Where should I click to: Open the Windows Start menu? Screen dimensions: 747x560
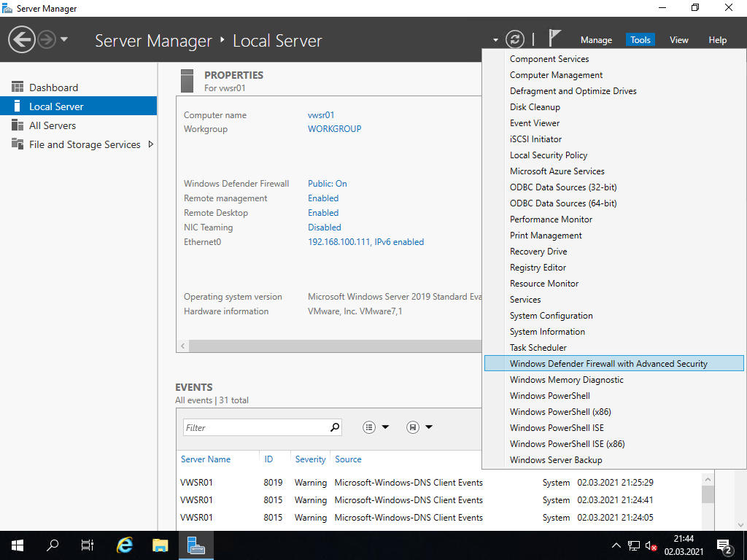tap(18, 545)
